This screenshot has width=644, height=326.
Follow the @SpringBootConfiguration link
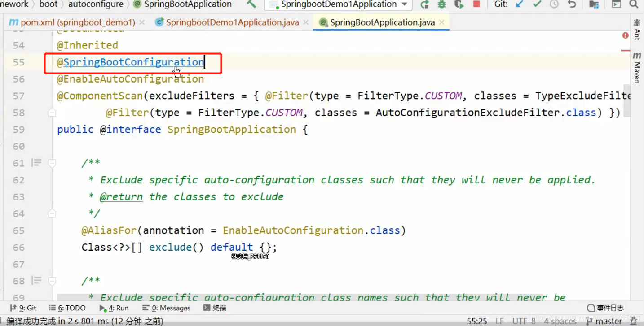pos(130,62)
